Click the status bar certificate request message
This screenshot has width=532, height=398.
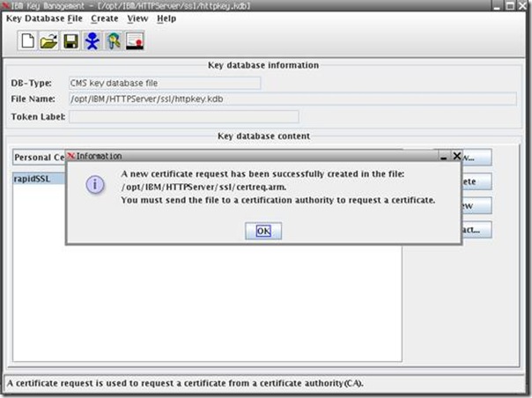185,383
